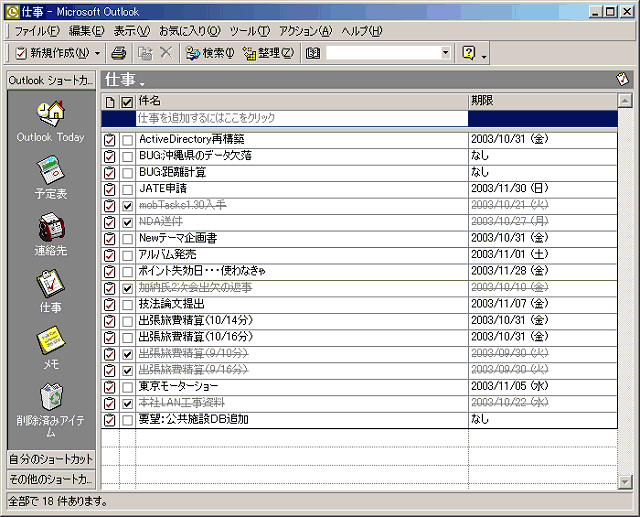Click task icon of 東京モーターショー row

click(109, 387)
